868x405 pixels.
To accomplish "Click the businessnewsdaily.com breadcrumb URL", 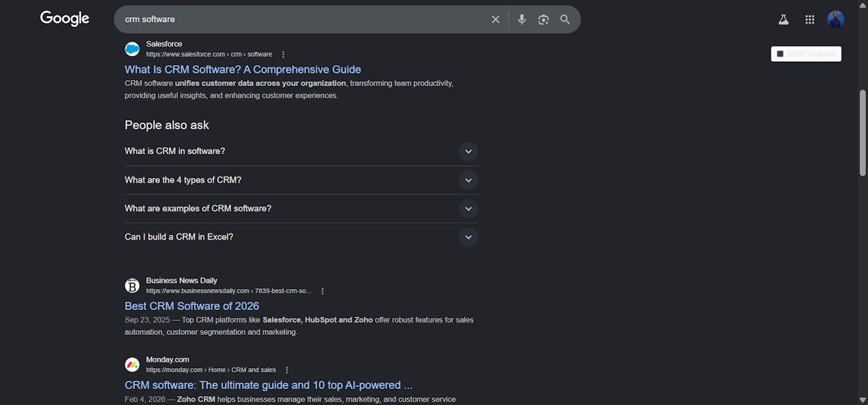I will pyautogui.click(x=229, y=291).
